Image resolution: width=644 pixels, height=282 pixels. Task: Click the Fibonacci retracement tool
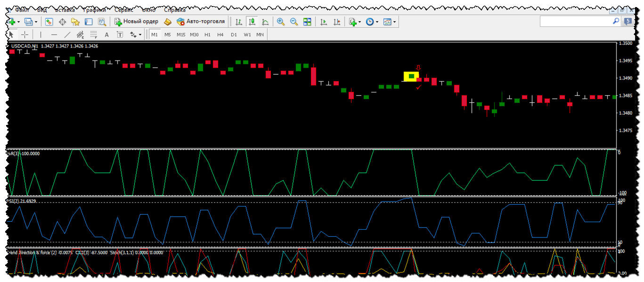(x=93, y=34)
